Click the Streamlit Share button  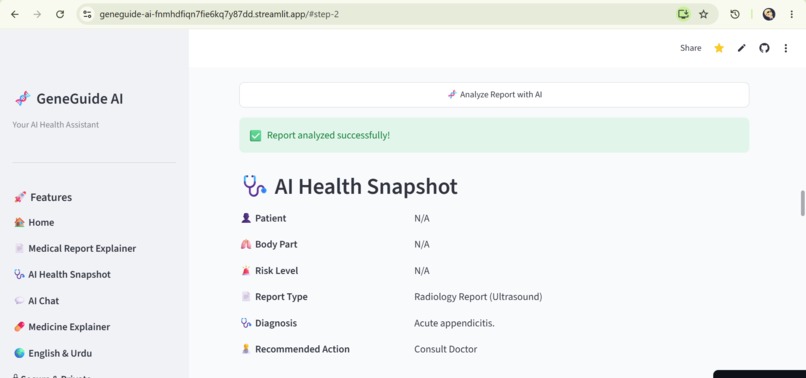690,48
